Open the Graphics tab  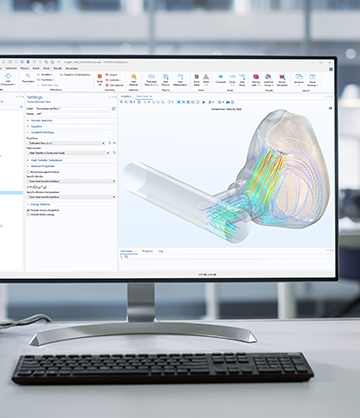(126, 96)
